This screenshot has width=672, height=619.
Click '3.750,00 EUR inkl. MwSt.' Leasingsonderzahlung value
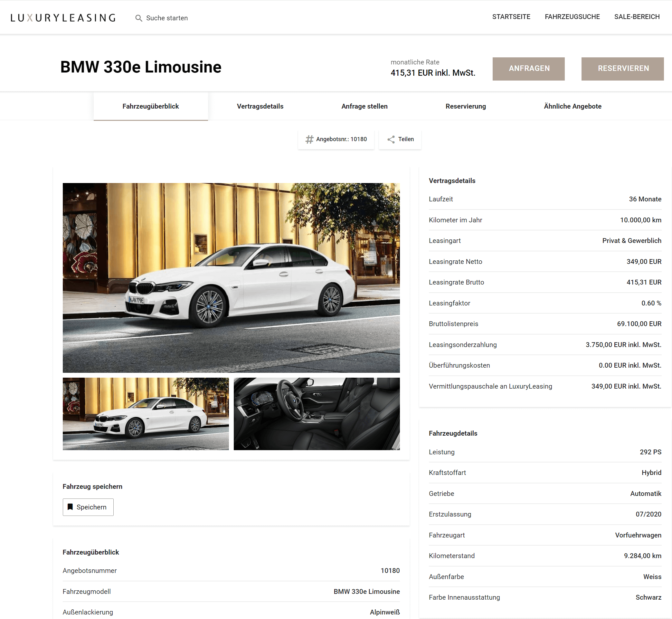(623, 345)
